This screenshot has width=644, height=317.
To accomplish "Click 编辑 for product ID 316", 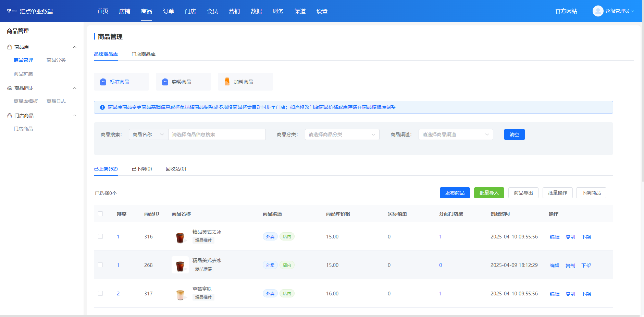I will [555, 237].
